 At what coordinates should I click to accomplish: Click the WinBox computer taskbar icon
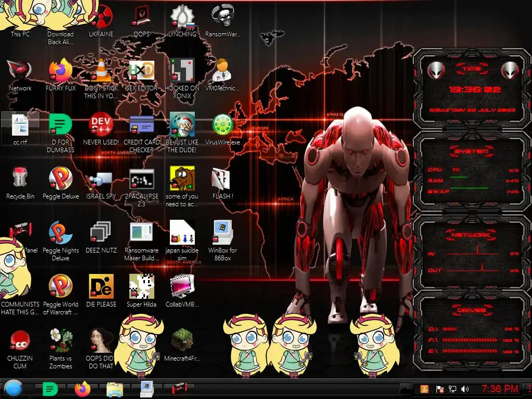(x=147, y=389)
